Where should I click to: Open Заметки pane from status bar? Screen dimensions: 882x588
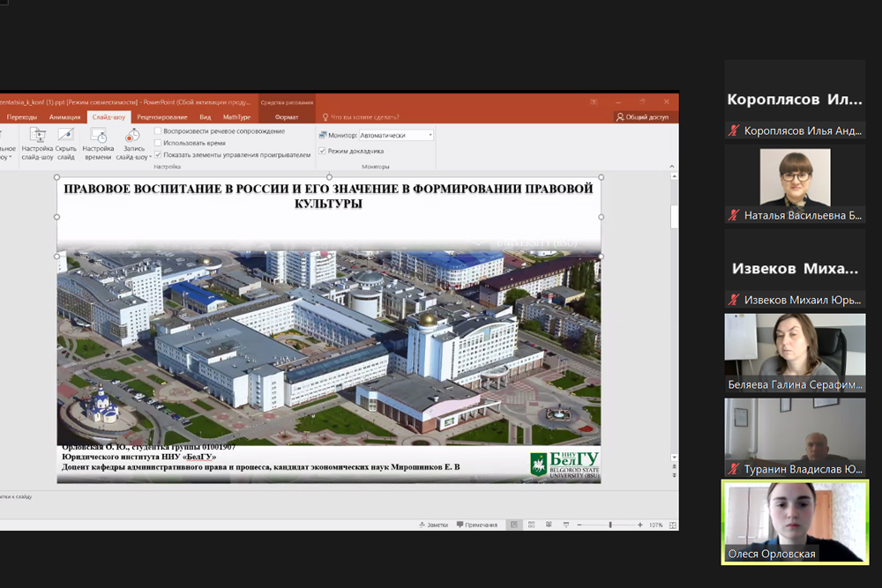pyautogui.click(x=433, y=525)
